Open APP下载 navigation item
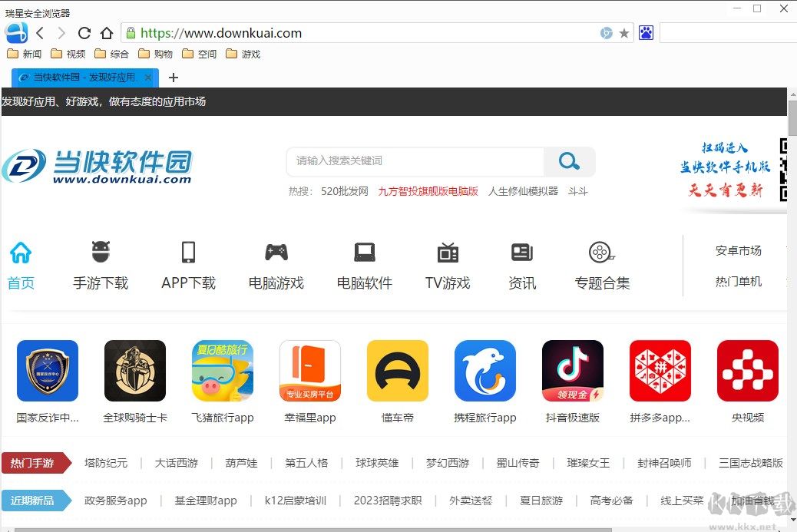Image resolution: width=797 pixels, height=532 pixels. (x=189, y=266)
